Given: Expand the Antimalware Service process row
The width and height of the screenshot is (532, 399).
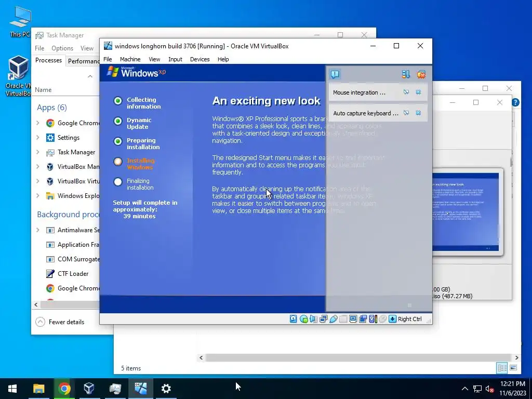Looking at the screenshot, I should pyautogui.click(x=37, y=230).
